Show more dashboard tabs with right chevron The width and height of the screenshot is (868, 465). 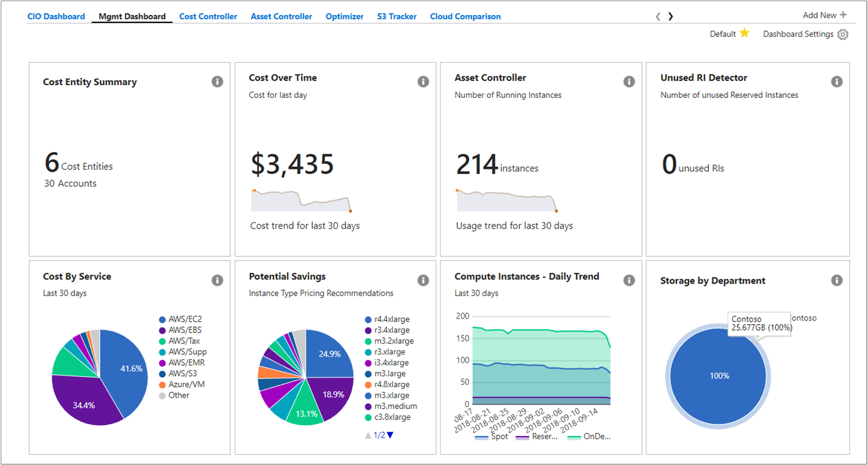[671, 16]
